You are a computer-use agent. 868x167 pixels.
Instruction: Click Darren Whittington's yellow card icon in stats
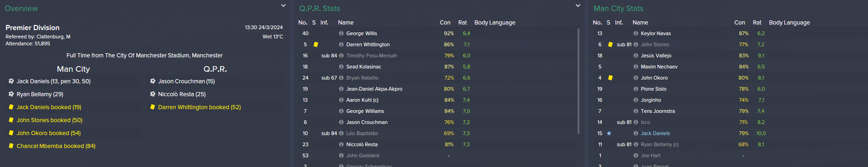pyautogui.click(x=316, y=44)
